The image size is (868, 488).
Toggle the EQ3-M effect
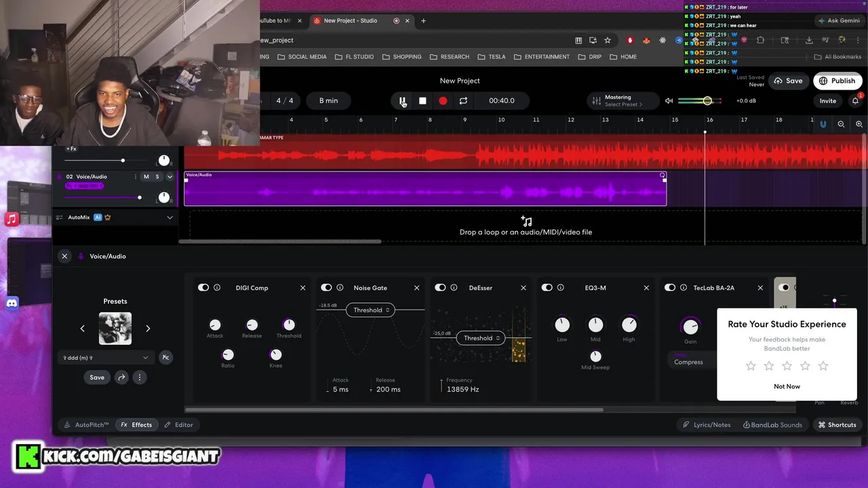point(547,287)
